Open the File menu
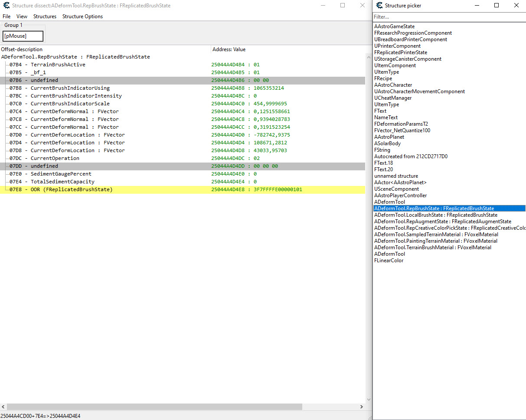 click(7, 16)
